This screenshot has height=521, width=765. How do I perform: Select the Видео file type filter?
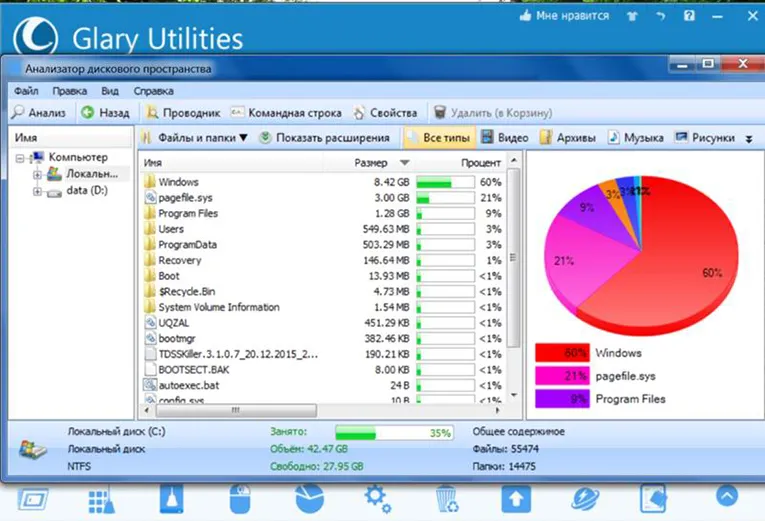[505, 138]
